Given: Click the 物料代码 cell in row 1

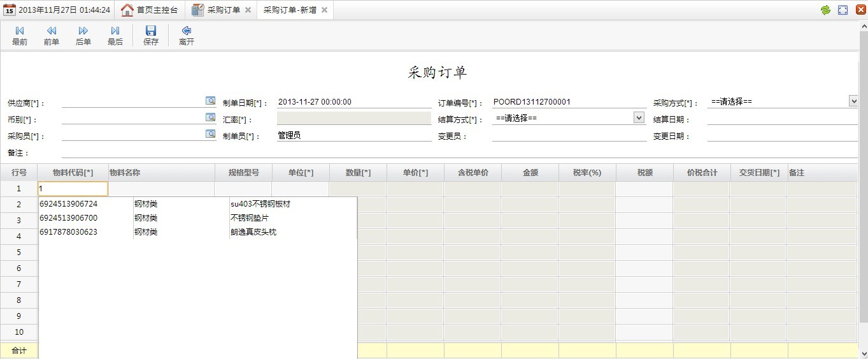Looking at the screenshot, I should [73, 189].
